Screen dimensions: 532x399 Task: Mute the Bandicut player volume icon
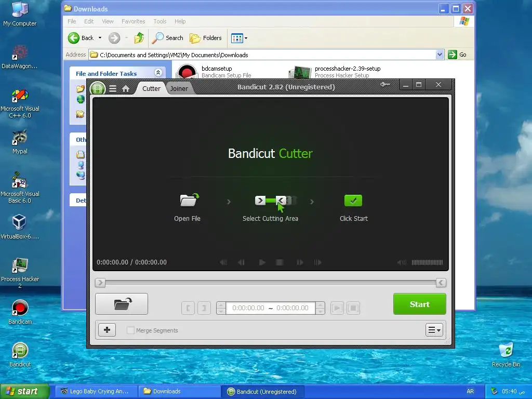[x=402, y=262]
